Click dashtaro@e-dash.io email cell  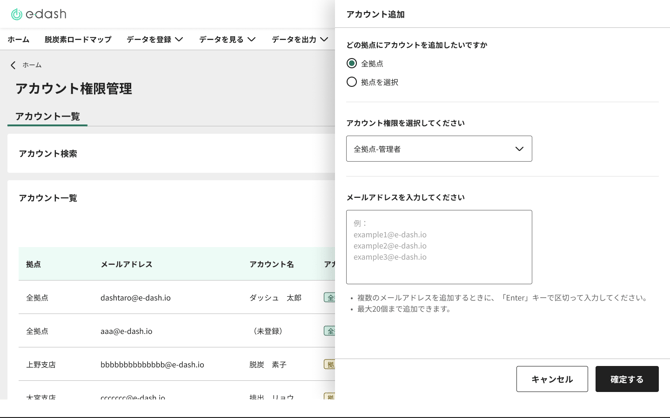[135, 298]
